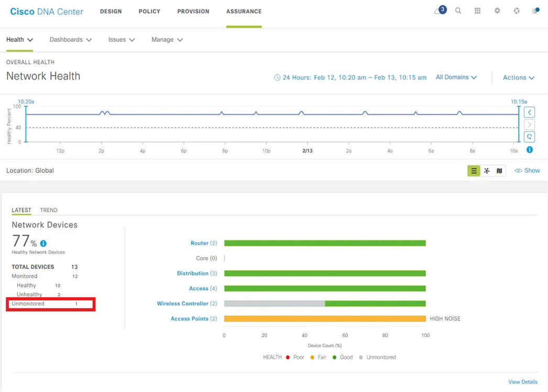Expand the Manage dropdown
The height and width of the screenshot is (392, 548).
point(167,40)
